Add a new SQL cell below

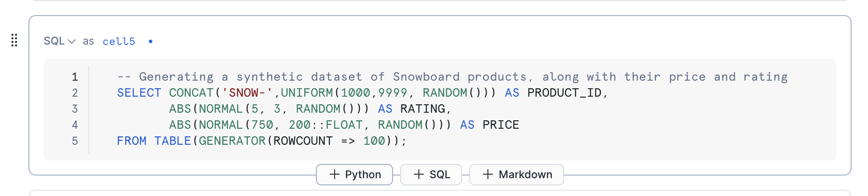click(431, 175)
